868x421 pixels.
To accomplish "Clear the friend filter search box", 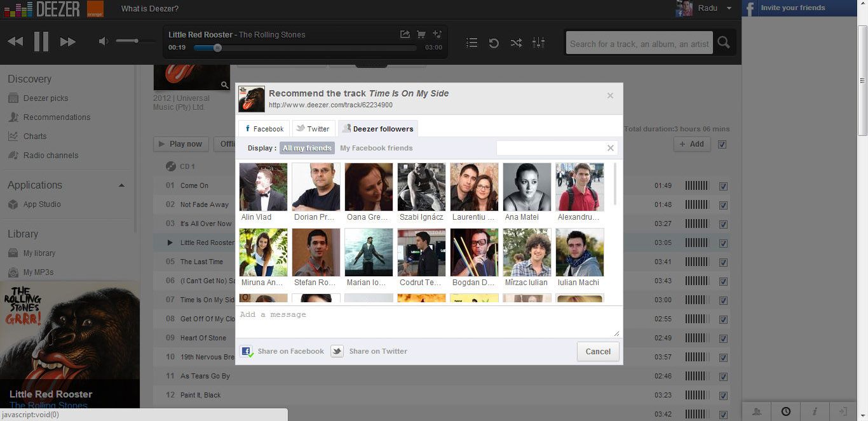I will 611,148.
